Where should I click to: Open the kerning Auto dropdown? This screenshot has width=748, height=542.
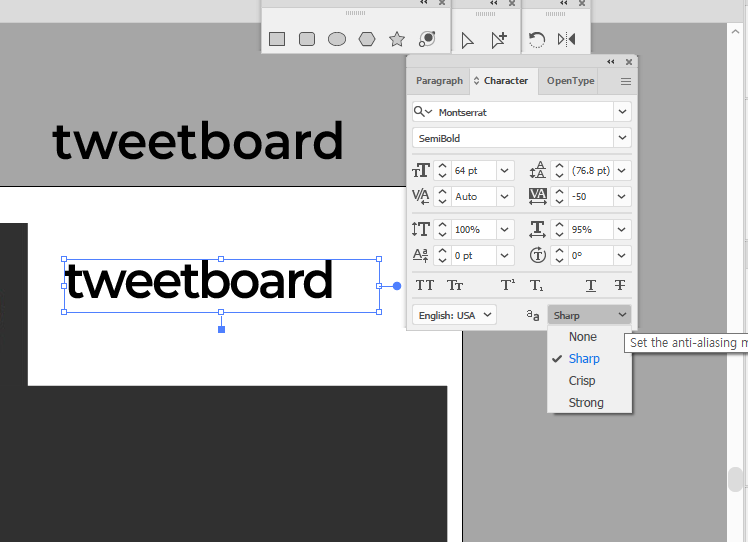click(x=505, y=197)
